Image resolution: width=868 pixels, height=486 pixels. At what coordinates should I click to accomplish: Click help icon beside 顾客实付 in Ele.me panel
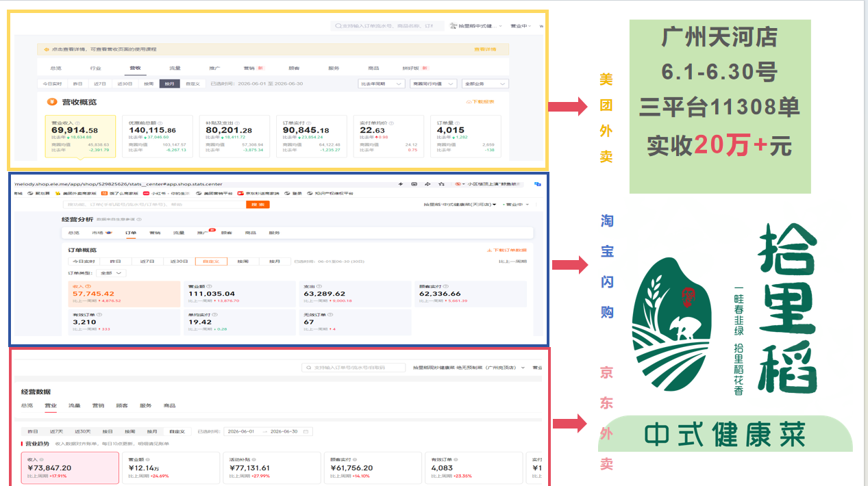coord(445,286)
